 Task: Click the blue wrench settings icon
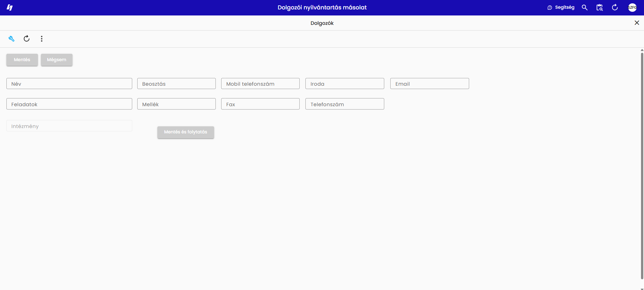point(11,39)
